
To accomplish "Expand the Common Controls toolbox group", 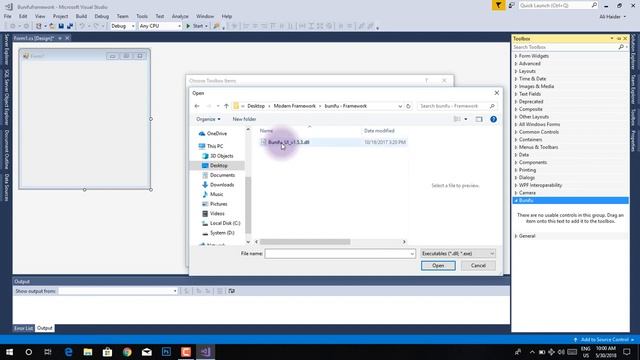I will tap(539, 132).
